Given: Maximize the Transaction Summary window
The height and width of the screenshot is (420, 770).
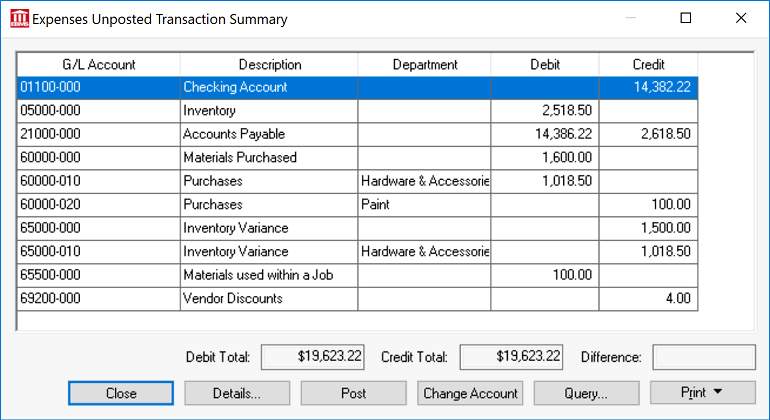Looking at the screenshot, I should pos(686,18).
